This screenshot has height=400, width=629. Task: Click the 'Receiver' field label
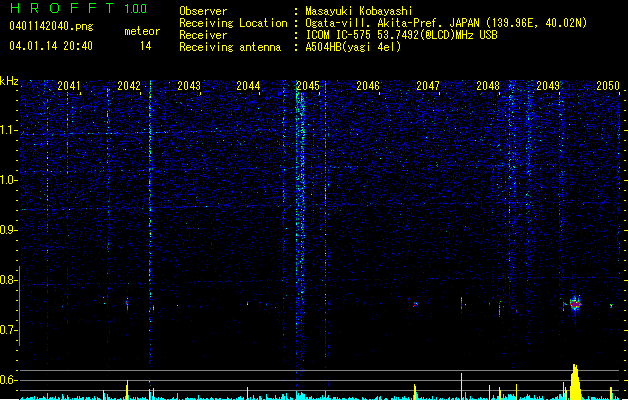[x=203, y=35]
